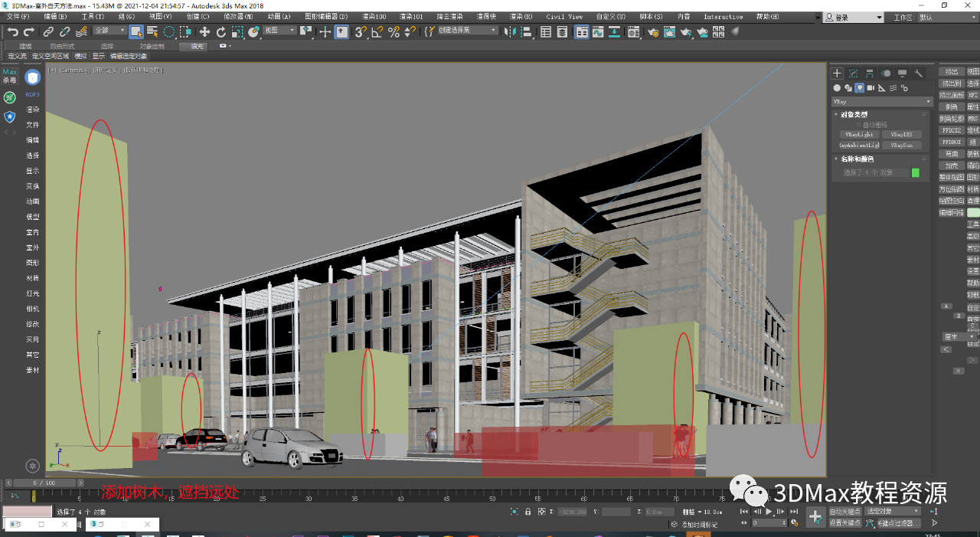Click the VRayLight button

pyautogui.click(x=858, y=134)
